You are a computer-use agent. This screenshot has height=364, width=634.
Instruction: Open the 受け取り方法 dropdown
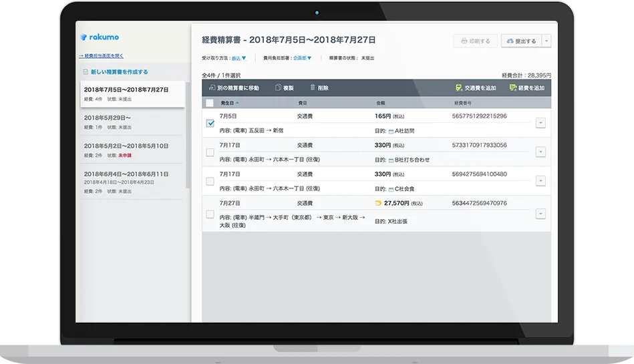[x=239, y=58]
